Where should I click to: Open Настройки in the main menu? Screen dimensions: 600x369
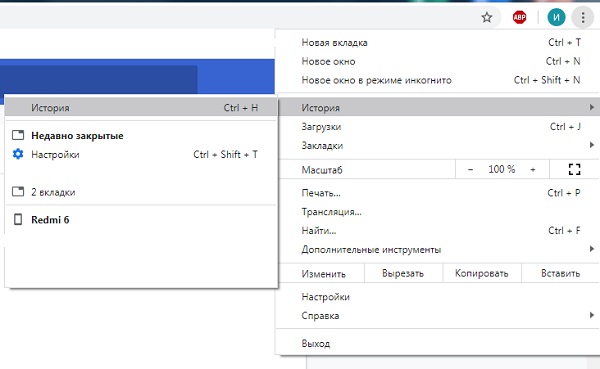[x=437, y=297]
